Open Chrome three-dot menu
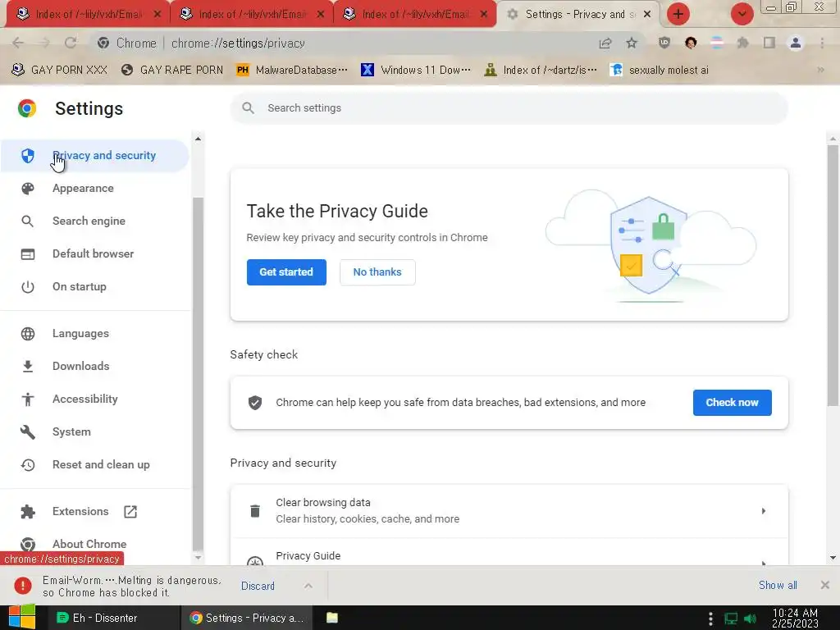Viewport: 840px width, 630px height. point(822,43)
